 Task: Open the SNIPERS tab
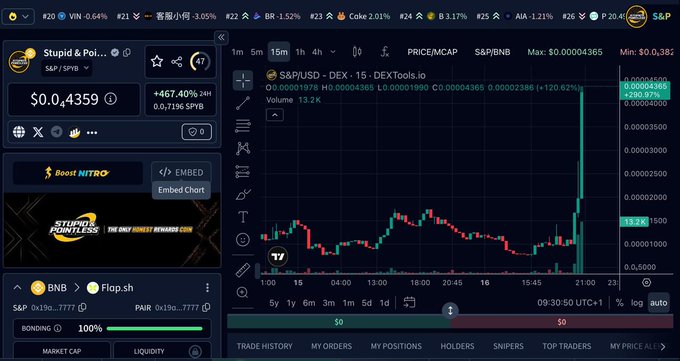click(508, 346)
